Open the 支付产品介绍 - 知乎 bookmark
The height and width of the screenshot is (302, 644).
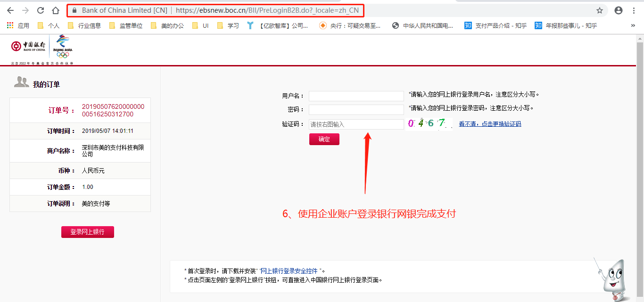click(495, 25)
